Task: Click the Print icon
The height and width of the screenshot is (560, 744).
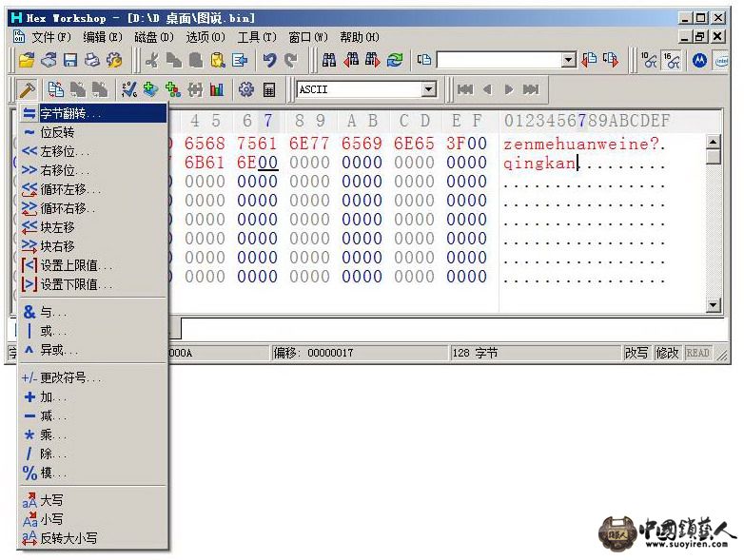Action: pyautogui.click(x=92, y=60)
